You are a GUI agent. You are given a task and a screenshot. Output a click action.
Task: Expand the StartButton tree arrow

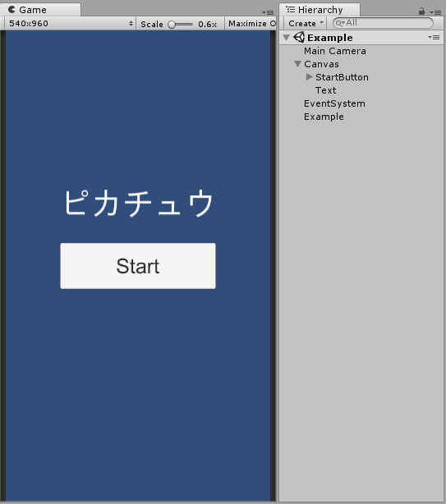[310, 77]
